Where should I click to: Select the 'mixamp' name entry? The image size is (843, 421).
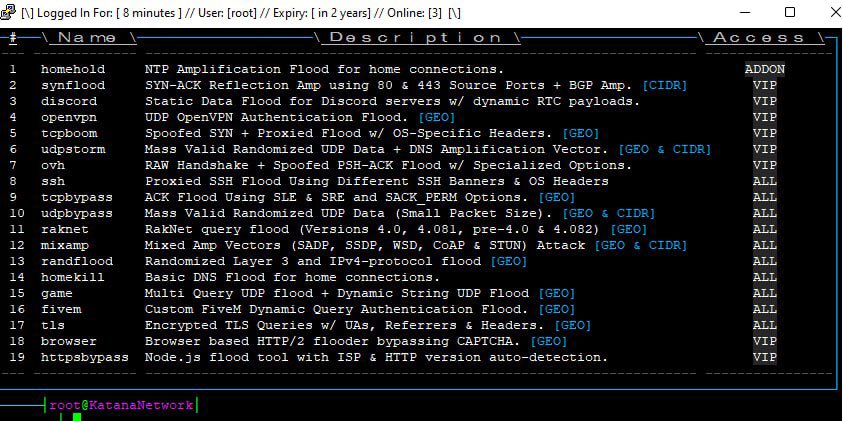click(x=65, y=245)
